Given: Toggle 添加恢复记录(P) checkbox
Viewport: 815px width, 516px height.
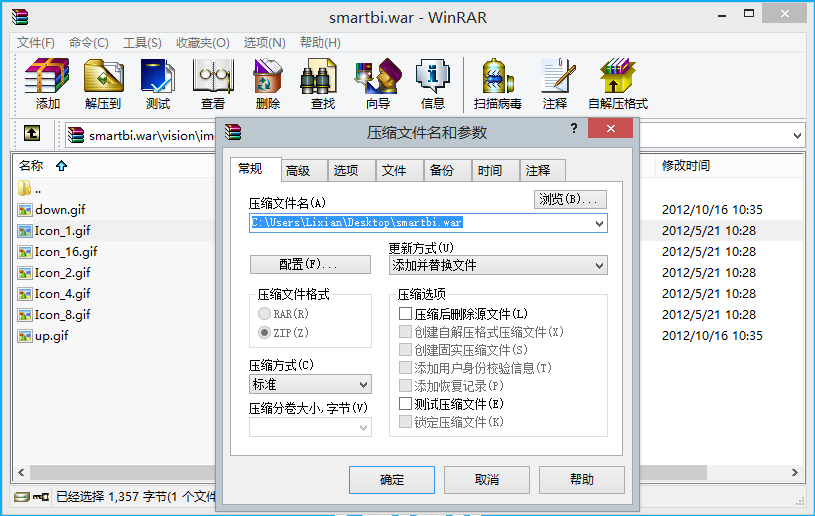Looking at the screenshot, I should (x=405, y=386).
